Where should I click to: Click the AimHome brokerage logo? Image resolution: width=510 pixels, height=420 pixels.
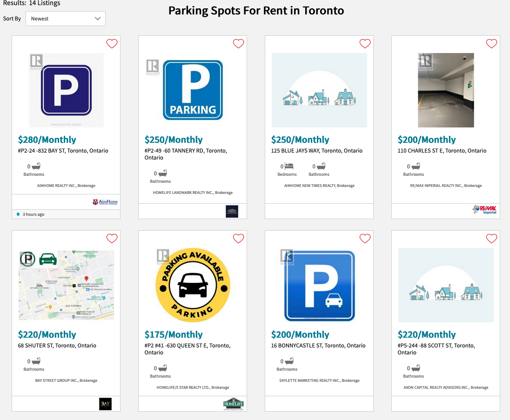[x=105, y=202]
